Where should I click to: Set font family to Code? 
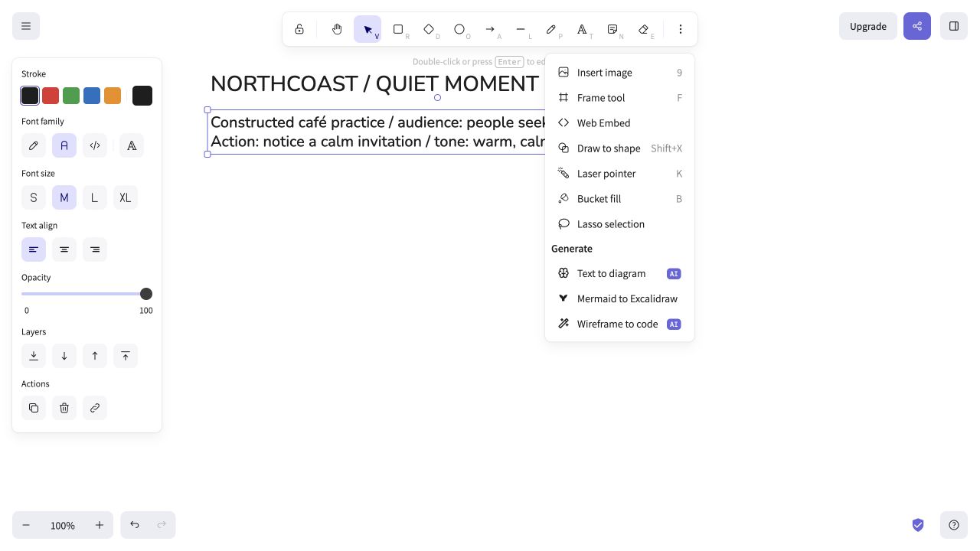click(x=95, y=145)
